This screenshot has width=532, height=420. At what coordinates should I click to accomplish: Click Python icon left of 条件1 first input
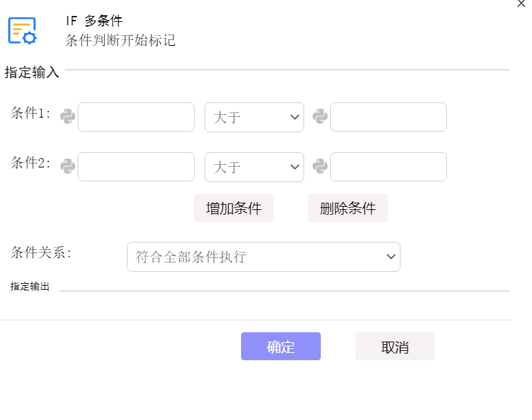(x=68, y=116)
